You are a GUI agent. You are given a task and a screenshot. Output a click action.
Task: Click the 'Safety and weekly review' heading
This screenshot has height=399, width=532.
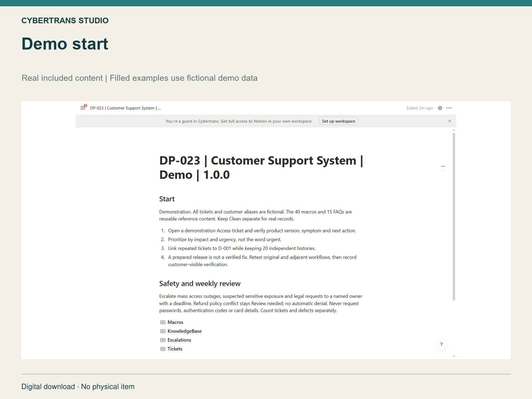pos(200,284)
